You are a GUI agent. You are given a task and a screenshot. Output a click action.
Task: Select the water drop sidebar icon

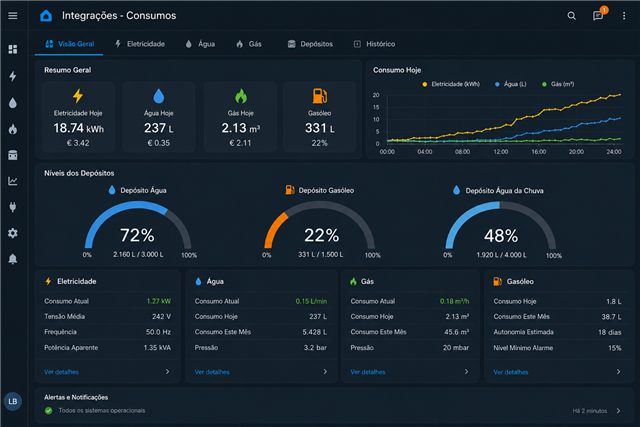pos(13,103)
